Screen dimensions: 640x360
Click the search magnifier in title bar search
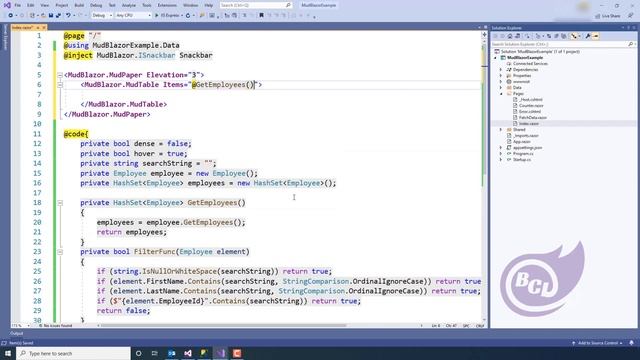[288, 5]
